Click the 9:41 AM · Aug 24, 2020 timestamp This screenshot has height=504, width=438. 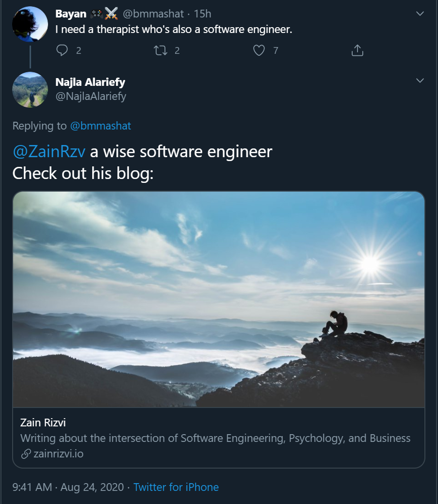click(68, 487)
